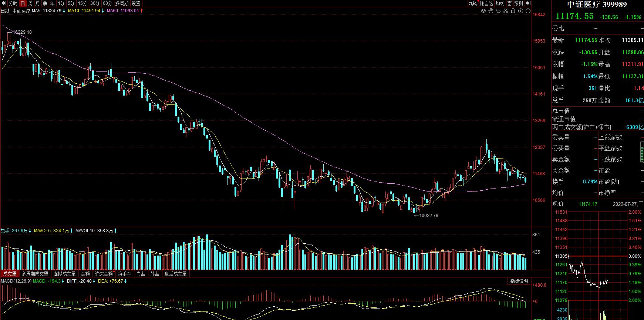Collapse the panel with the top-left arrow icon
644x320 pixels.
[x=4, y=3]
